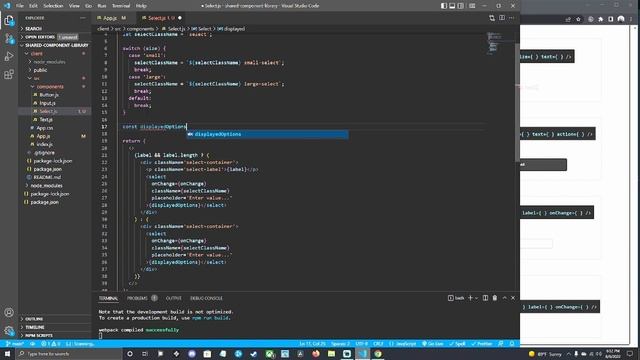
Task: Click errors and warnings count in status bar
Action: [x=51, y=344]
